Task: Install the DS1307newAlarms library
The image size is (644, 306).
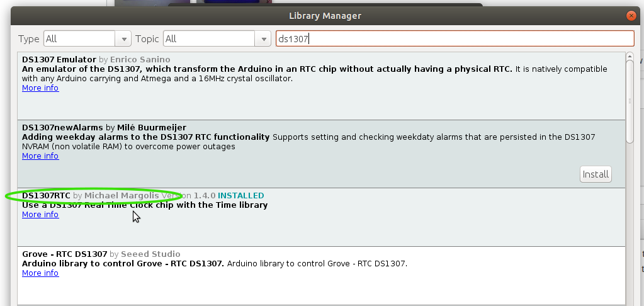Action: pos(596,174)
